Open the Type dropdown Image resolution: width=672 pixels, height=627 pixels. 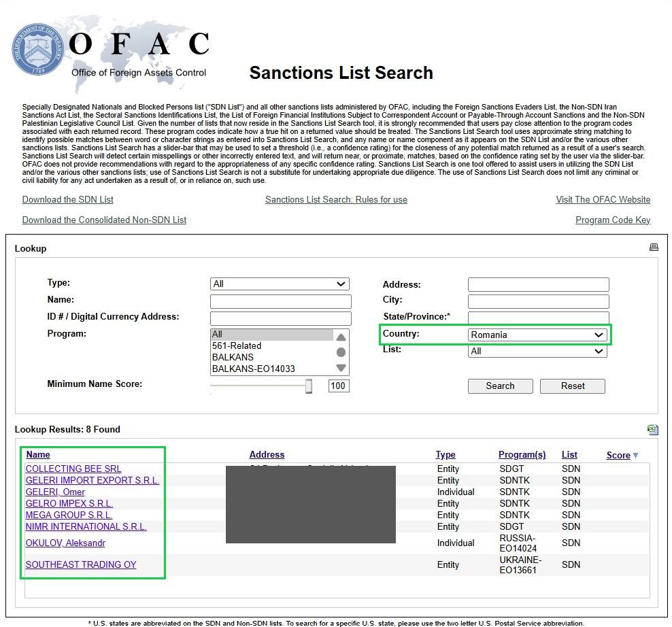pos(280,284)
